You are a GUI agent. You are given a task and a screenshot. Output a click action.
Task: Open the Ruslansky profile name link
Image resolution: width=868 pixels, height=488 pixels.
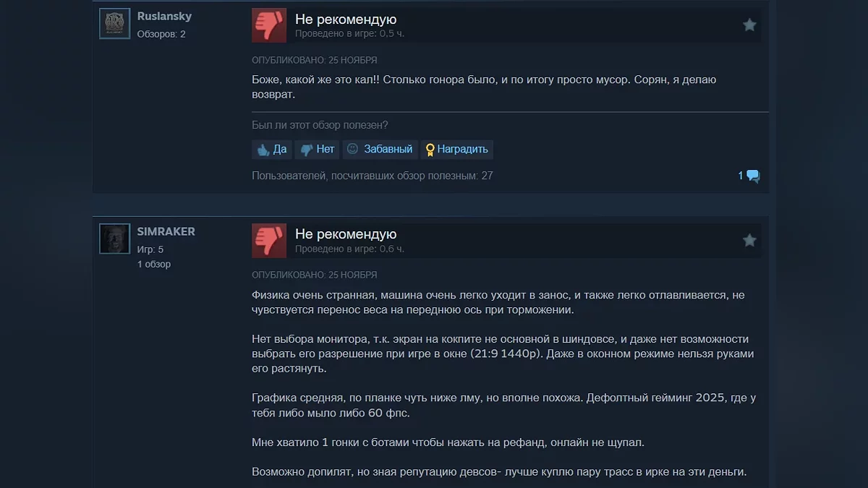click(x=164, y=16)
